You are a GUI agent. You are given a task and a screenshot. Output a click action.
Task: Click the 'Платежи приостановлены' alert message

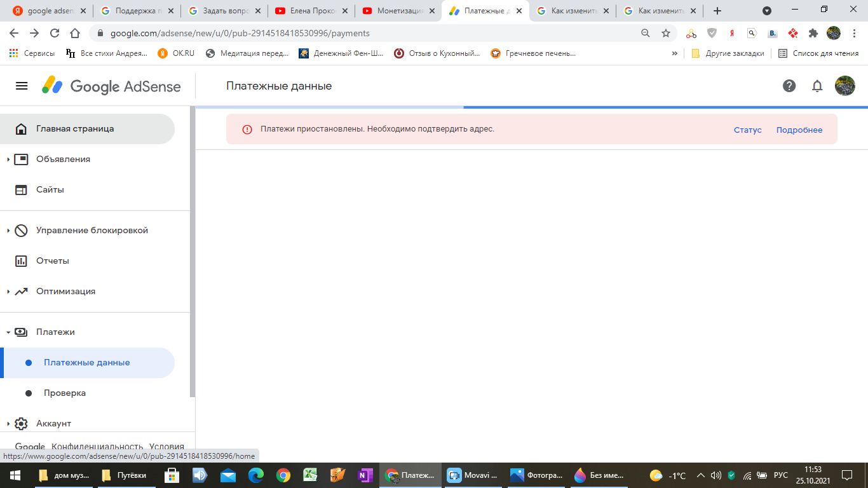[377, 129]
